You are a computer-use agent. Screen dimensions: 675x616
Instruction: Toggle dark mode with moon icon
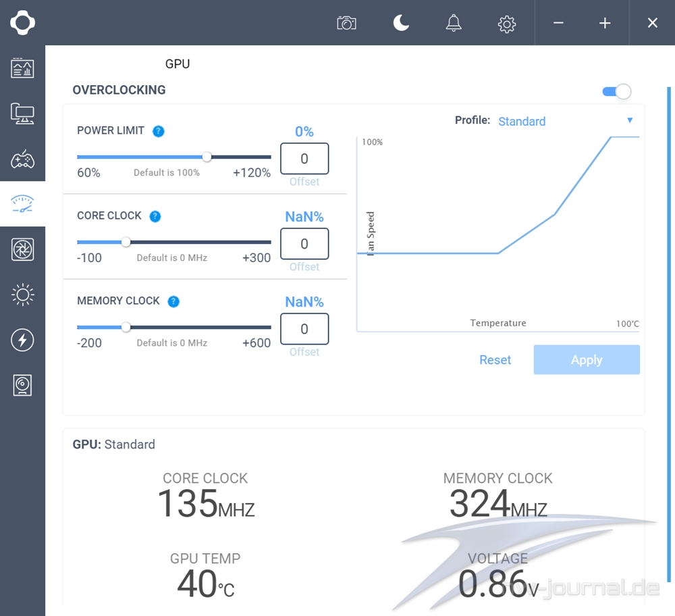click(x=401, y=23)
